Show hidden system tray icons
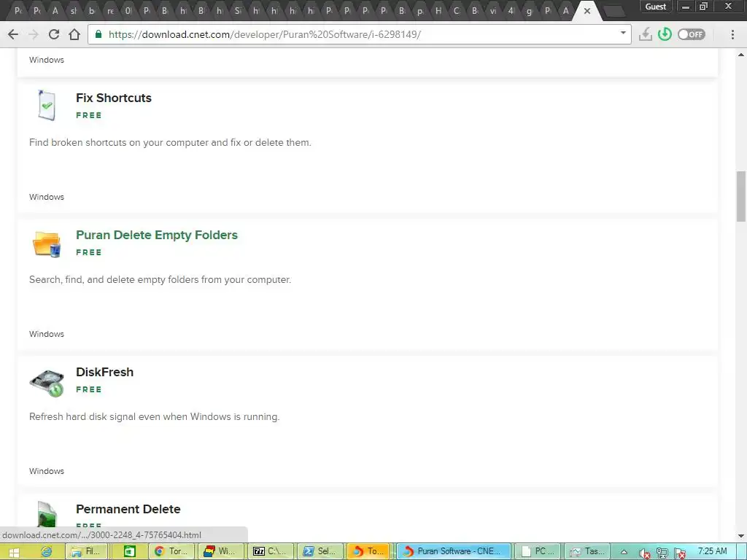 tap(624, 552)
